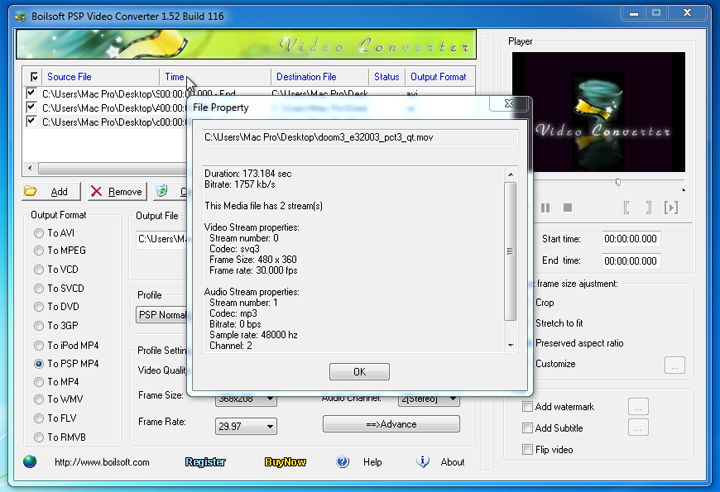Click File Property scrollbar down arrow
The height and width of the screenshot is (492, 720).
510,345
